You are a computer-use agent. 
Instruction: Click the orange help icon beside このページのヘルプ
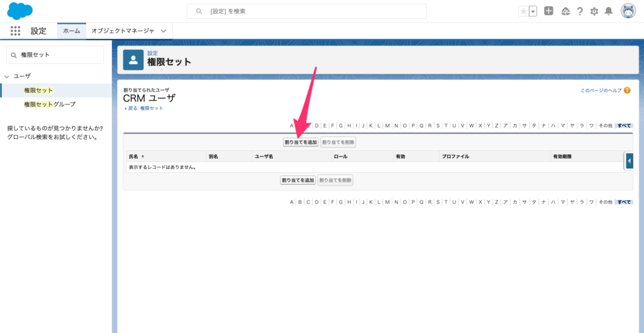pos(627,90)
